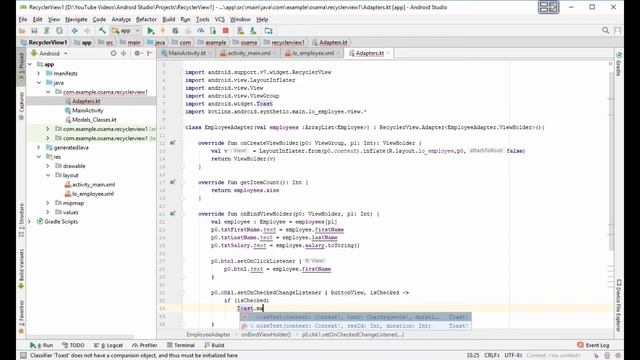Image resolution: width=640 pixels, height=360 pixels.
Task: Open file using the folder toolbar icon
Action: 22,31
